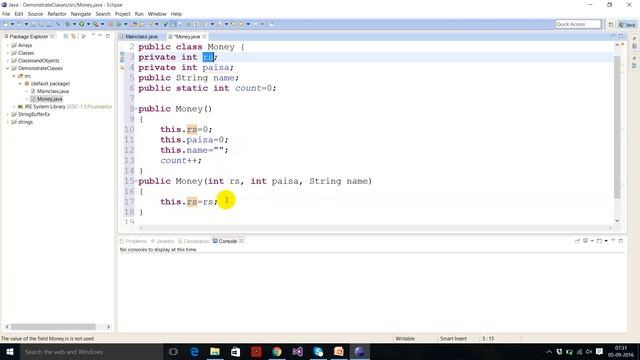Click Package Explorer horizontal scrollbar

pos(53,327)
